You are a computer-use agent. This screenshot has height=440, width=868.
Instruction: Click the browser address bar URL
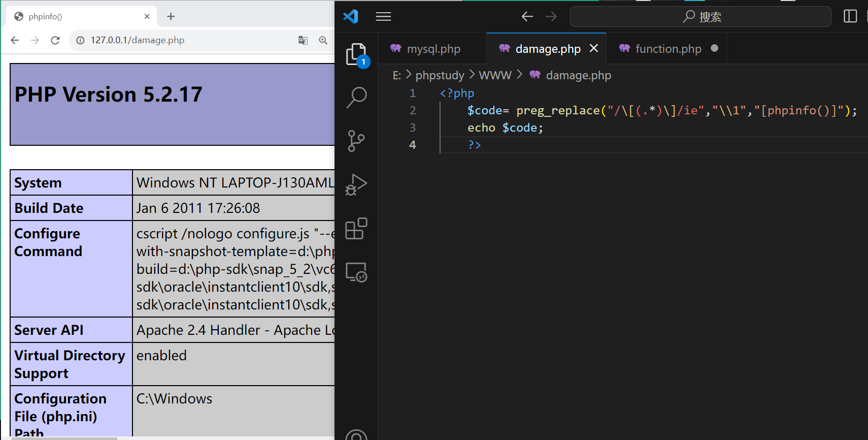pyautogui.click(x=138, y=40)
